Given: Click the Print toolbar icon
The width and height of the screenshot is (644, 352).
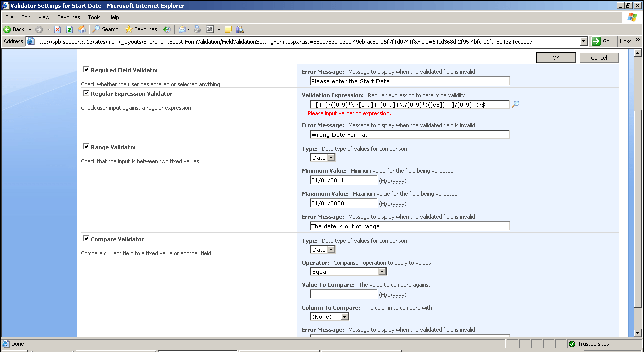Looking at the screenshot, I should [198, 29].
